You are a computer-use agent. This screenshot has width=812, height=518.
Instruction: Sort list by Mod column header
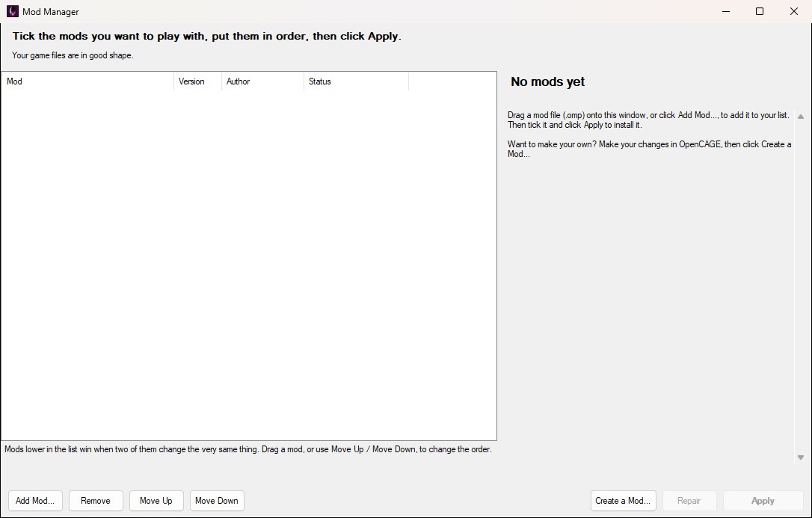click(87, 81)
